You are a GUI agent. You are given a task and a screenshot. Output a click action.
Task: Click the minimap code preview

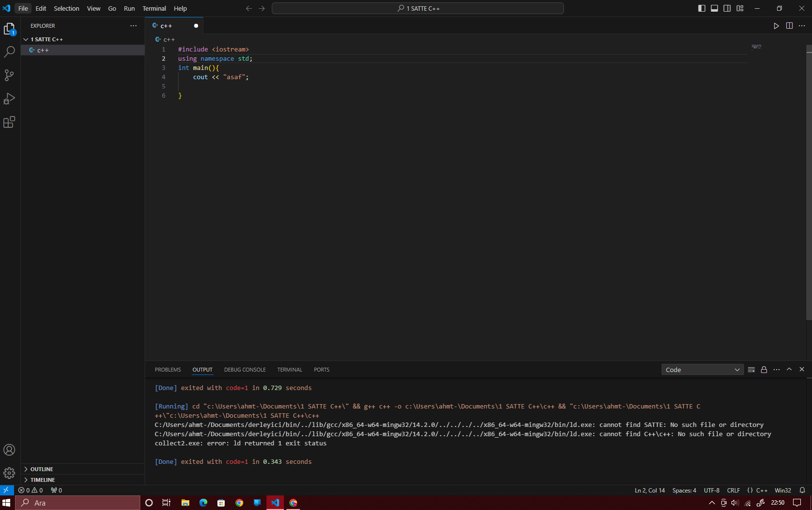click(x=756, y=47)
